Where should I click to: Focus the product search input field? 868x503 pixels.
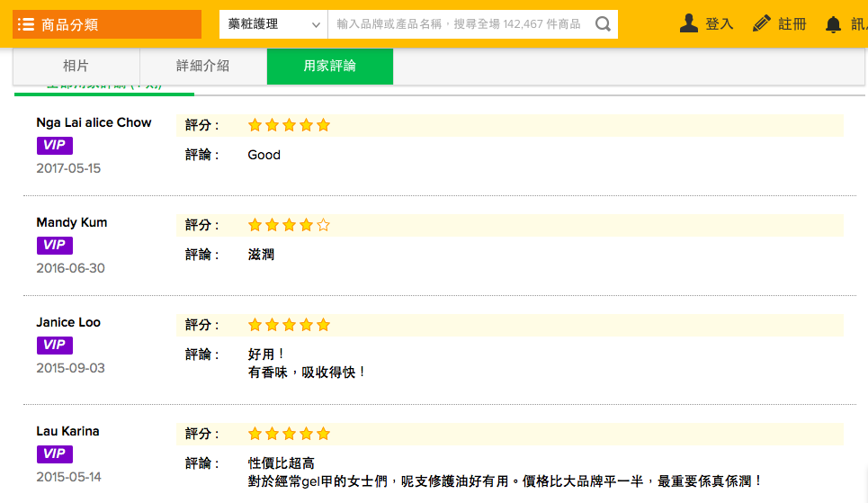pyautogui.click(x=459, y=24)
